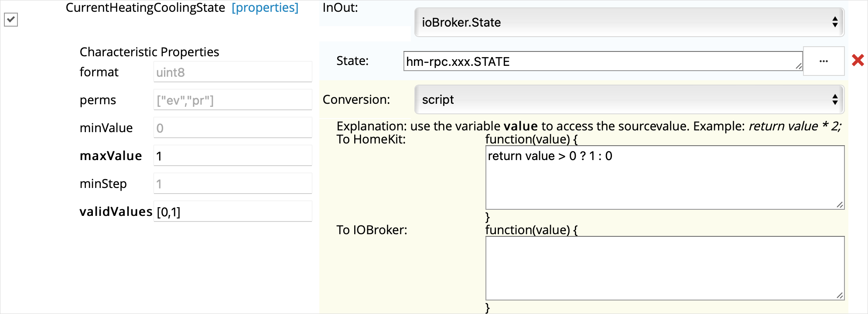Click the maxValue input field
Screen dimensions: 868x314
pyautogui.click(x=232, y=156)
